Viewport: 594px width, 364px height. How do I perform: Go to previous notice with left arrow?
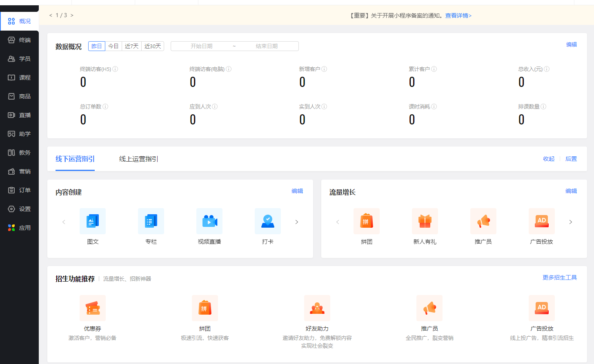coord(51,16)
